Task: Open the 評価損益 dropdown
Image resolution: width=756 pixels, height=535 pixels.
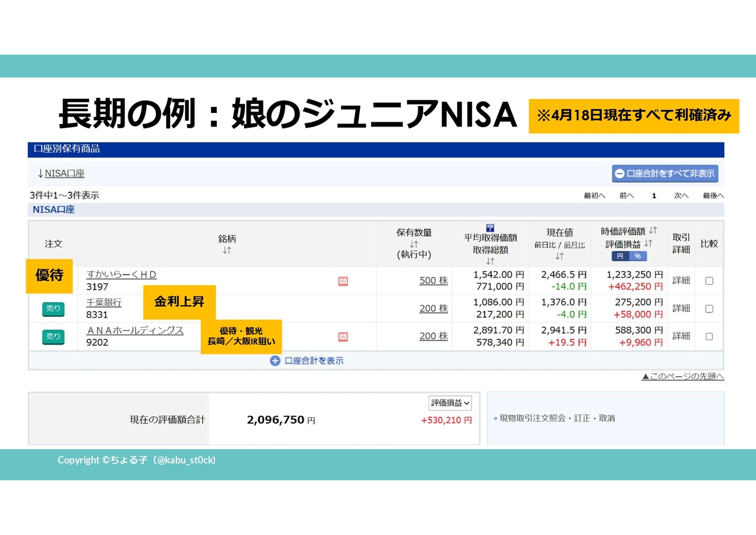Action: pyautogui.click(x=450, y=403)
